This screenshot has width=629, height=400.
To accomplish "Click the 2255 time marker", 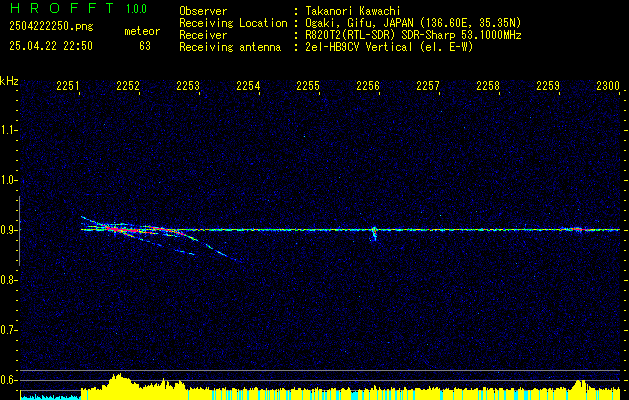I will 308,85.
